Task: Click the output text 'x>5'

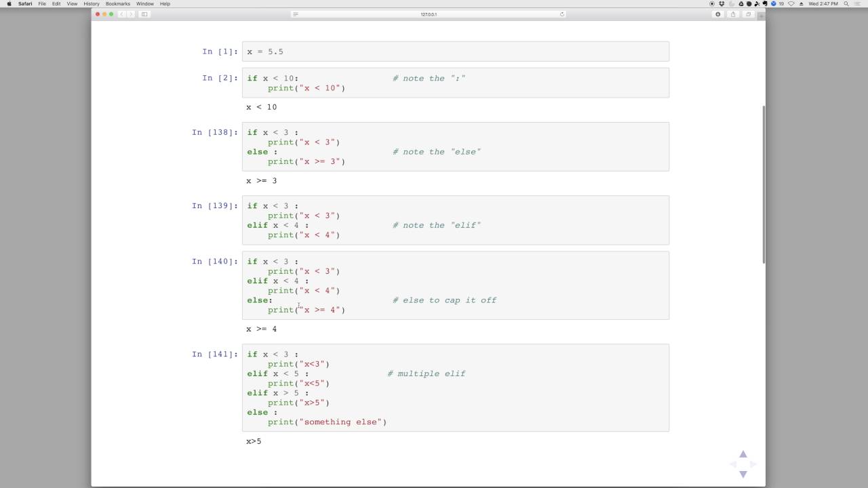Action: pyautogui.click(x=254, y=441)
